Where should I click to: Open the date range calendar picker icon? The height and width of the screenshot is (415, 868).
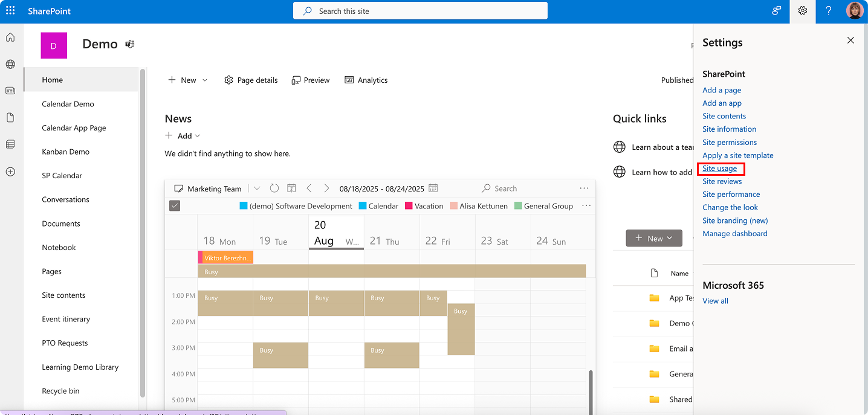click(433, 188)
